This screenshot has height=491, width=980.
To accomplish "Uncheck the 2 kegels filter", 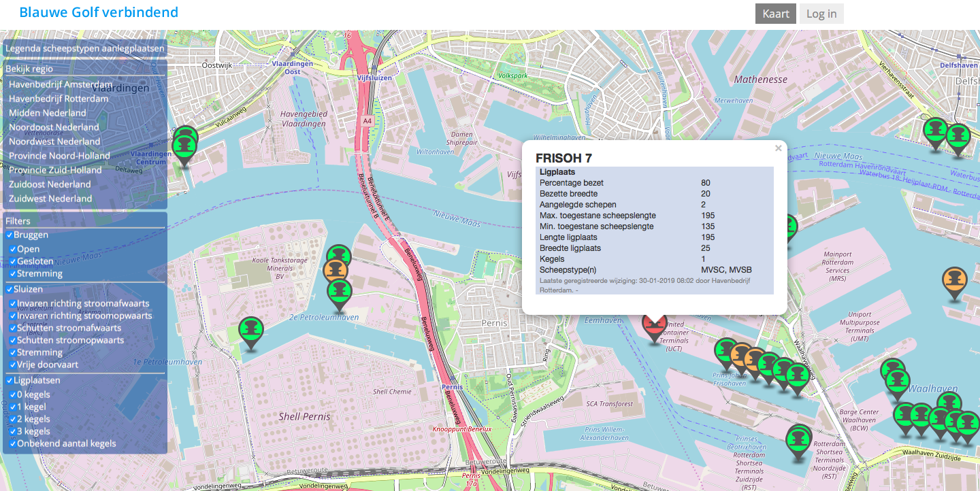I will tap(13, 420).
